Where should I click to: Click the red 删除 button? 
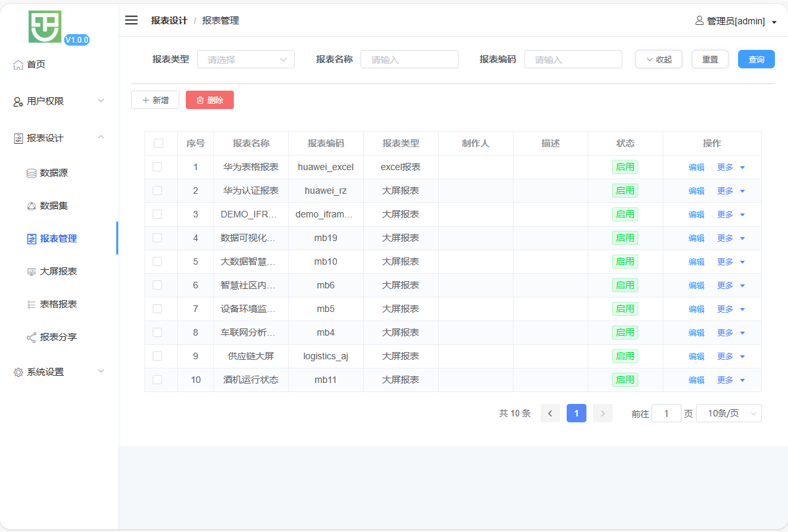pyautogui.click(x=209, y=100)
